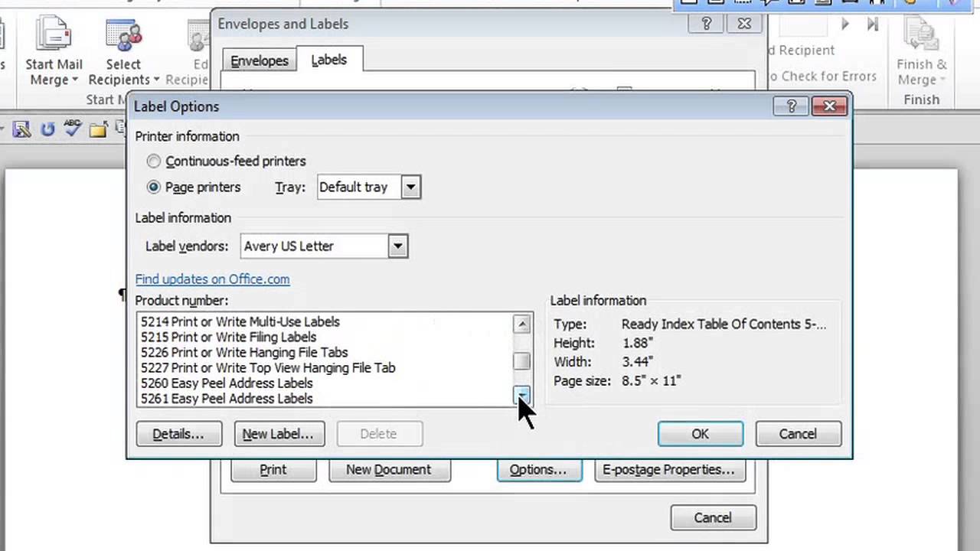Open help in Label Options title bar

pyautogui.click(x=792, y=106)
